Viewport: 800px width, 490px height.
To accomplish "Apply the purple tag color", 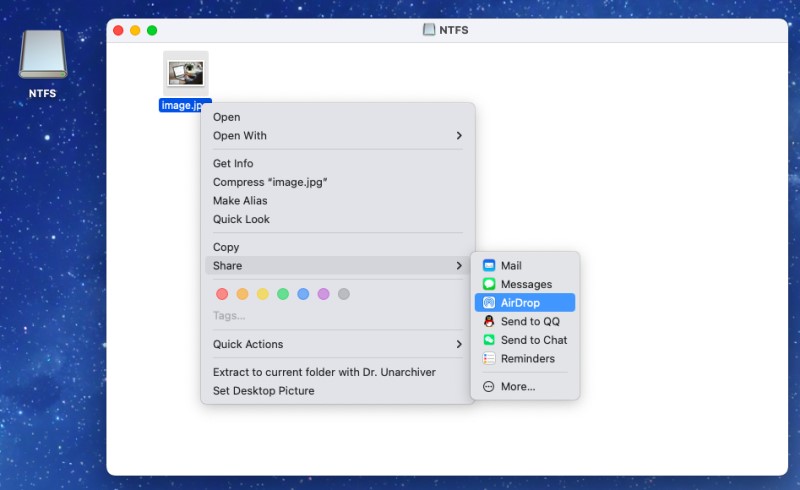I will pyautogui.click(x=323, y=294).
